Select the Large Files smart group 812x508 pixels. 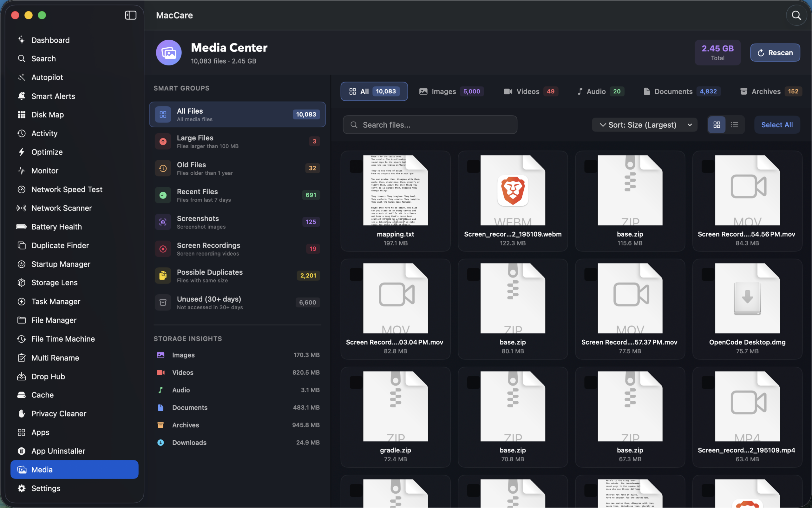pyautogui.click(x=237, y=142)
